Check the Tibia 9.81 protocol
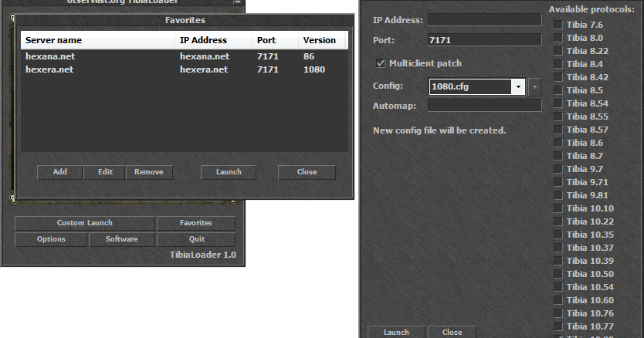The image size is (644, 338). pos(558,195)
